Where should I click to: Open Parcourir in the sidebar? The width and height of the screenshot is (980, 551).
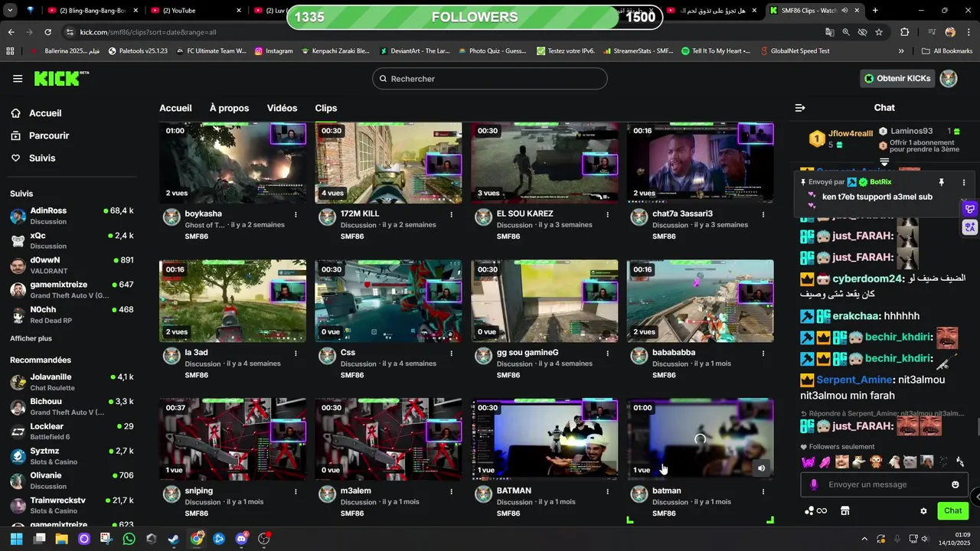40,135
